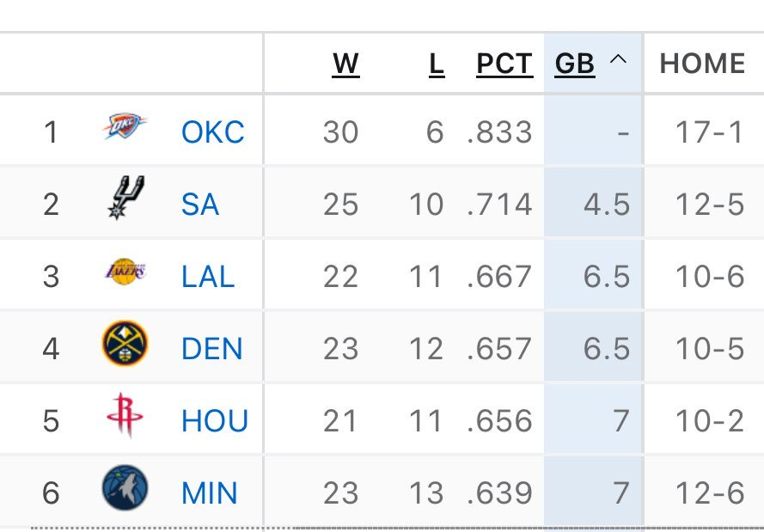
Task: Open the DEN team link
Action: (x=211, y=349)
